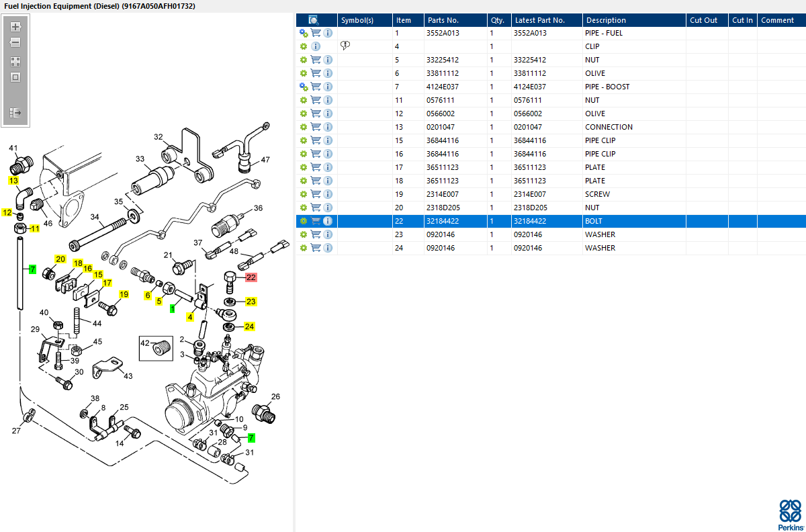Add PIPE - BOOST 4124E037 to cart
The image size is (806, 532).
point(316,87)
